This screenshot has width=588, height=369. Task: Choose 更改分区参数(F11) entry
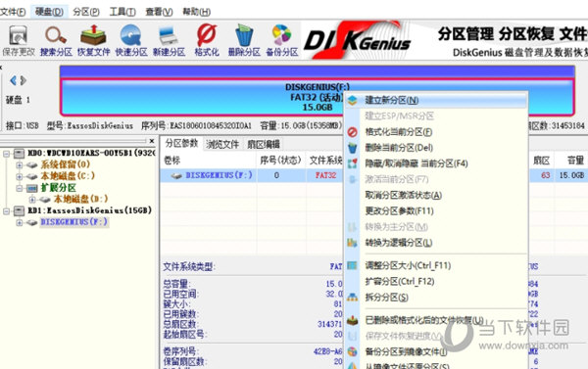[x=436, y=210]
